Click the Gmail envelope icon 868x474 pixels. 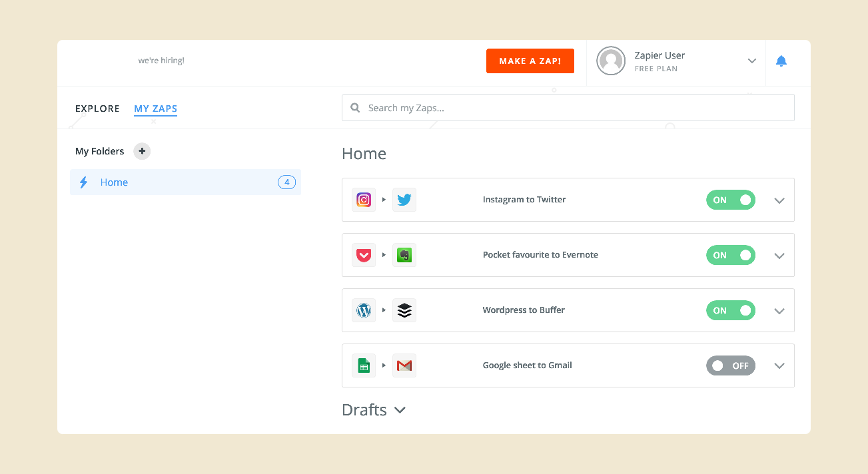(x=404, y=365)
